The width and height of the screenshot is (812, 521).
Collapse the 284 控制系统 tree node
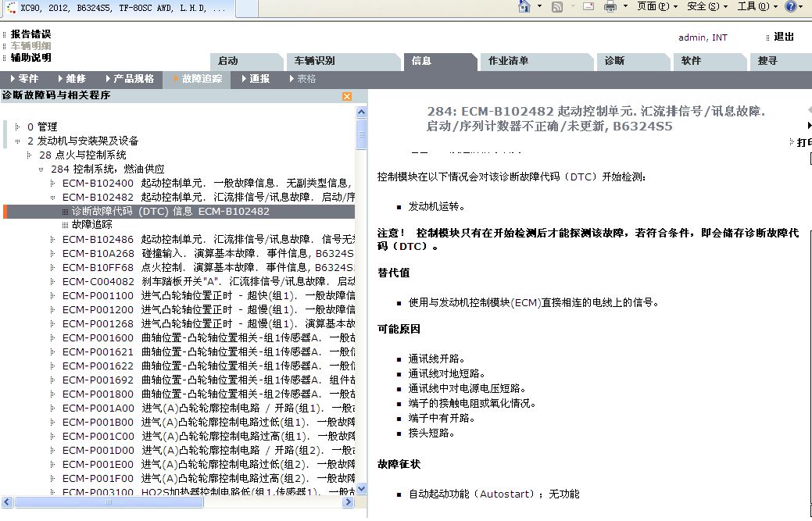coord(41,169)
